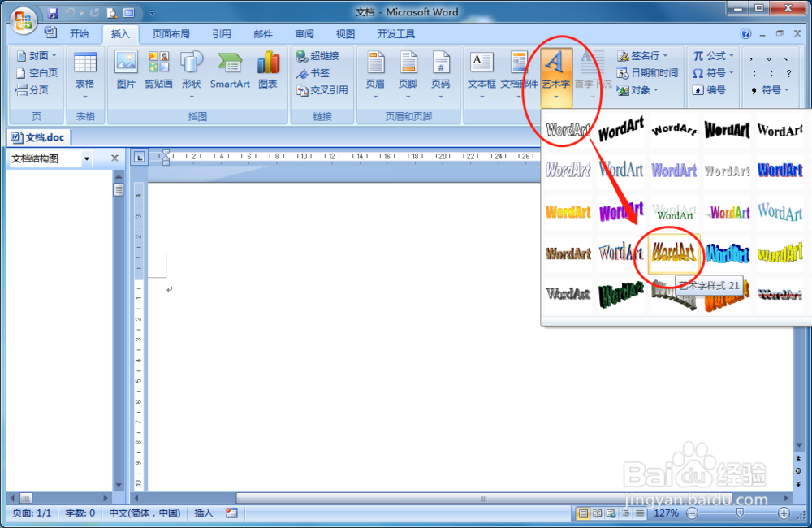Choose the dark green 3D WordArt style
Screen dimensions: 812x528
click(x=621, y=294)
